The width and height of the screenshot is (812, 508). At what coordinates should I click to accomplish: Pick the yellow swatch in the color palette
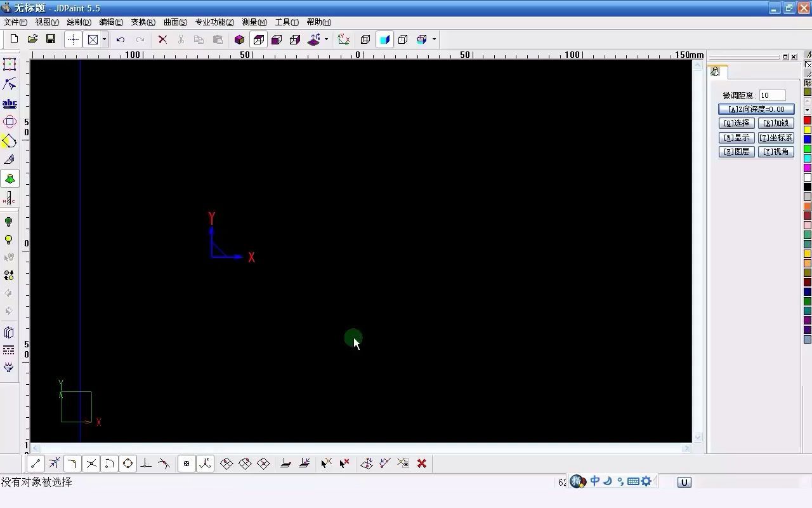[x=808, y=130]
